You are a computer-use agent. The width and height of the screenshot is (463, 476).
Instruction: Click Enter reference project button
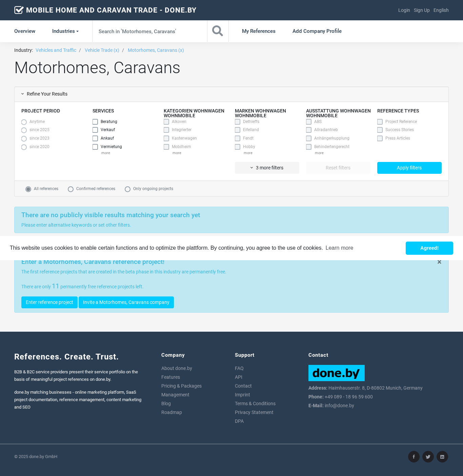pos(49,302)
